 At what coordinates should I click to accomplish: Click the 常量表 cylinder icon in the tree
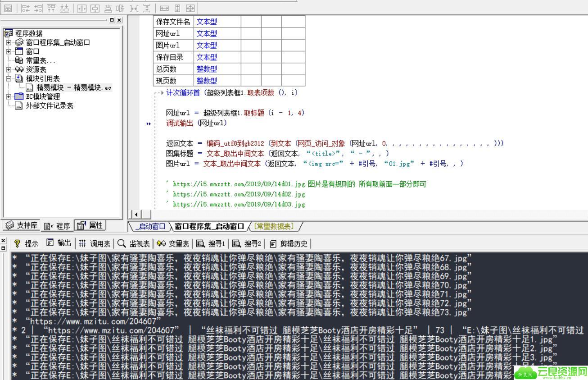click(19, 60)
